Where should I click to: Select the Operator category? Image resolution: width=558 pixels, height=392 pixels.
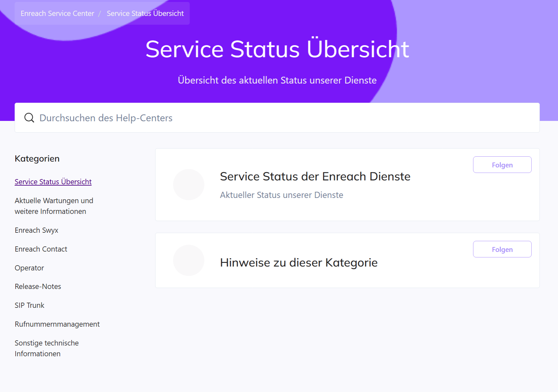tap(29, 268)
